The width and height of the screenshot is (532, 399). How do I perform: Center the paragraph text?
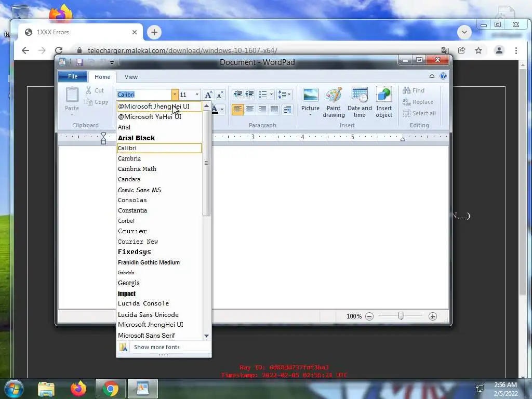click(250, 110)
